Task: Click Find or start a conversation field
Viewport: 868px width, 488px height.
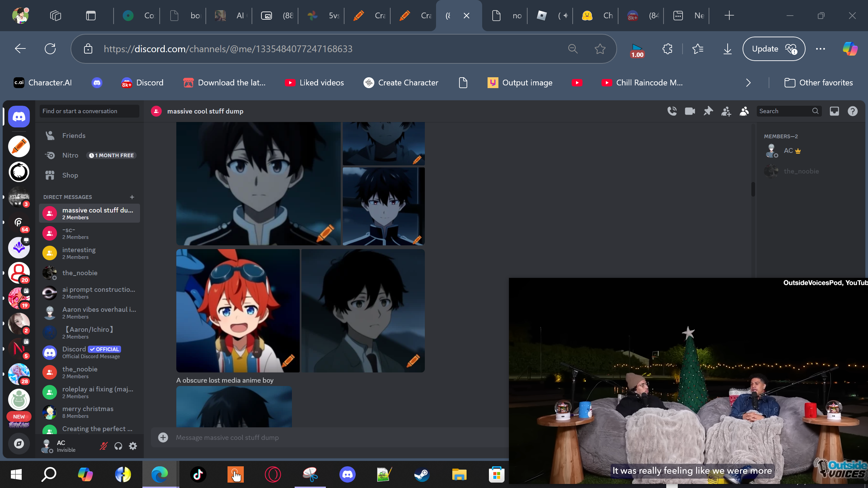Action: click(x=90, y=111)
